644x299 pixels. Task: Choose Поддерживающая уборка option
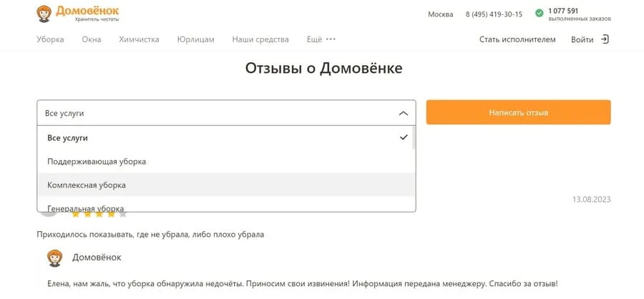226,162
